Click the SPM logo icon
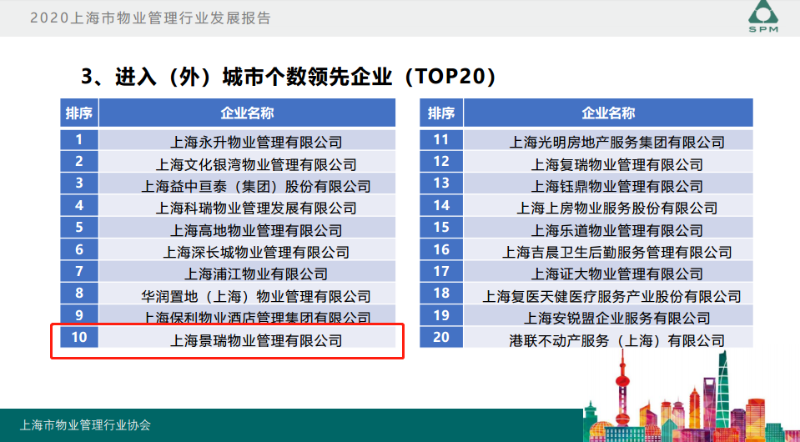The image size is (800, 442). [763, 16]
